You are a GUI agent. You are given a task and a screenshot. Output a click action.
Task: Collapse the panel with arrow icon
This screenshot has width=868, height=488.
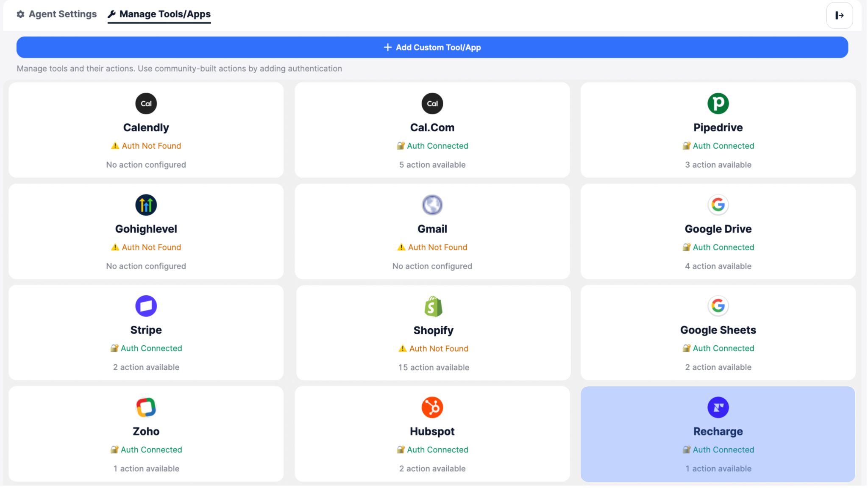[x=839, y=16]
